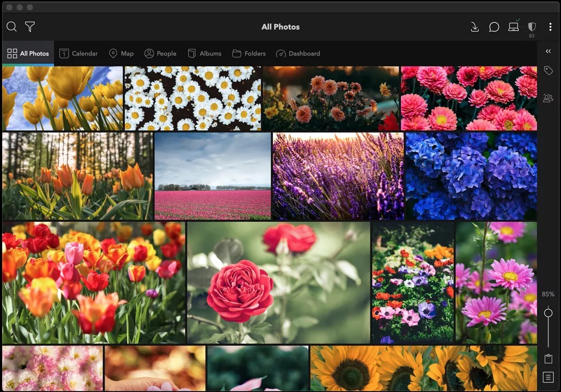Open the search magnifier icon
This screenshot has height=392, width=561.
coord(12,27)
